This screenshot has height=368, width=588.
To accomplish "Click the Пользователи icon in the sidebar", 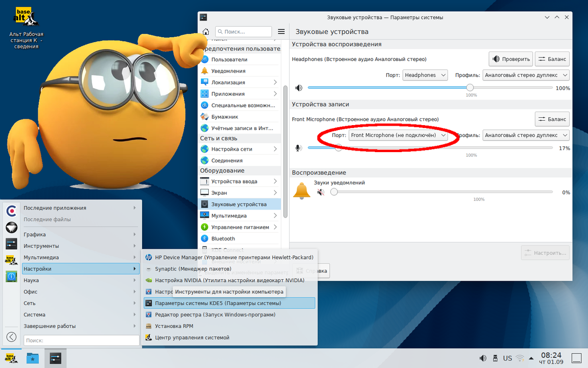I will point(205,59).
